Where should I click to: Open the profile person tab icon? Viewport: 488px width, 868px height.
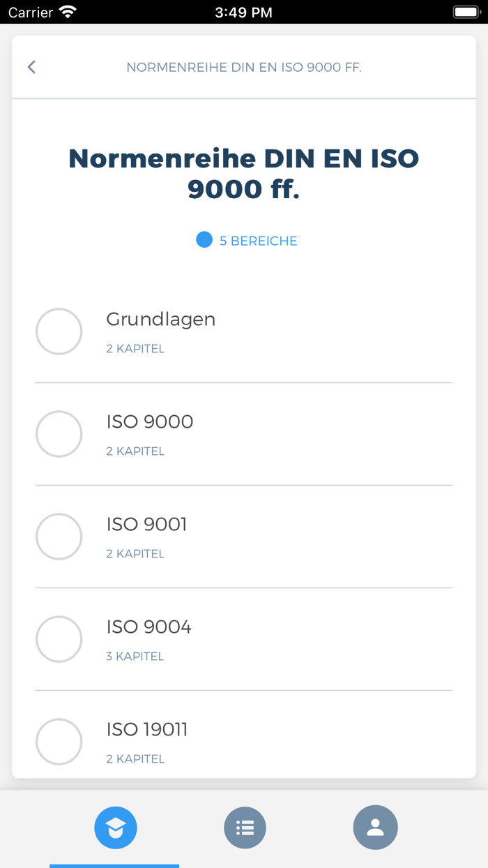(375, 828)
